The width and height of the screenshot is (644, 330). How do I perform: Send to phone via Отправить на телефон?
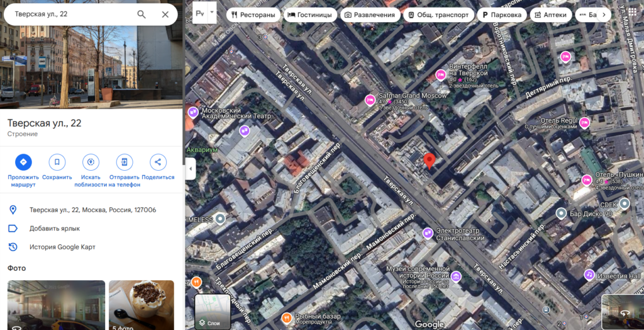coord(125,162)
